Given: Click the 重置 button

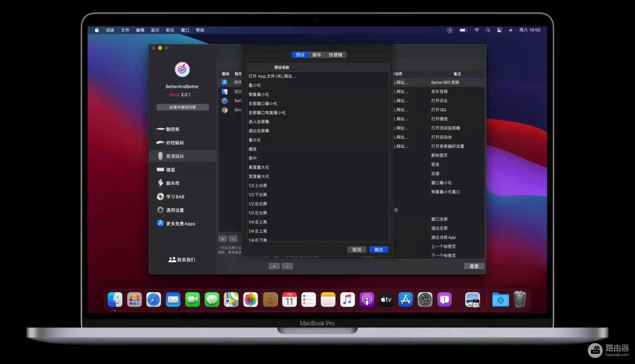Looking at the screenshot, I should (474, 266).
